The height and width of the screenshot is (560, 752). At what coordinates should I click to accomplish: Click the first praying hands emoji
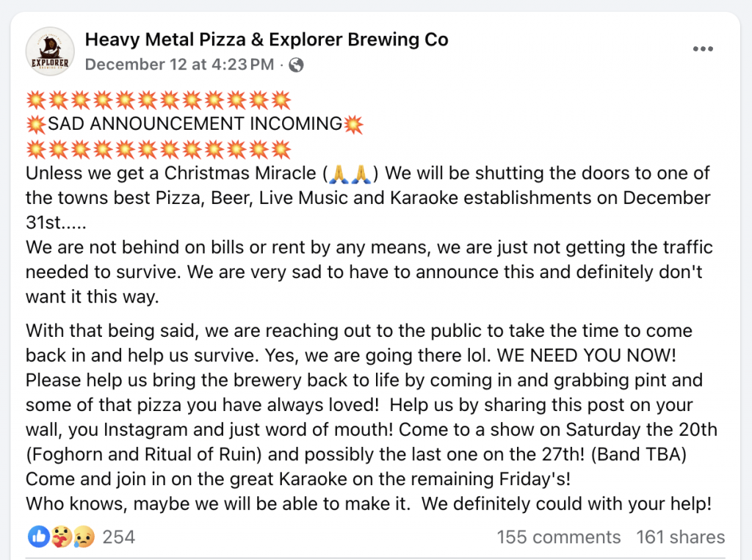pyautogui.click(x=338, y=174)
